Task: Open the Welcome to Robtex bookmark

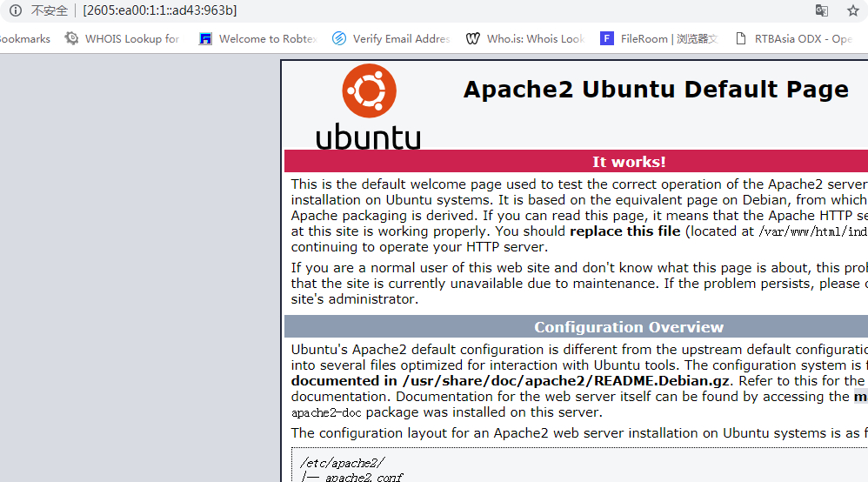Action: click(x=258, y=39)
